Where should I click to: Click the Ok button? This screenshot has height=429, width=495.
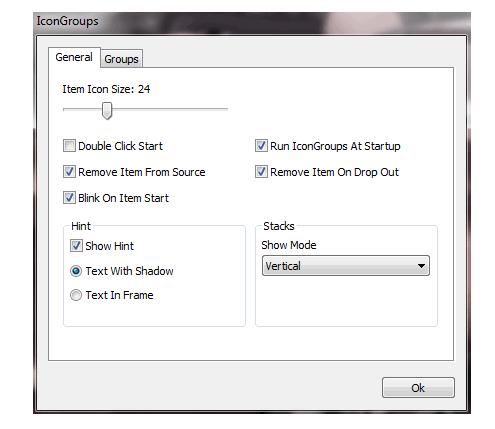tap(418, 388)
